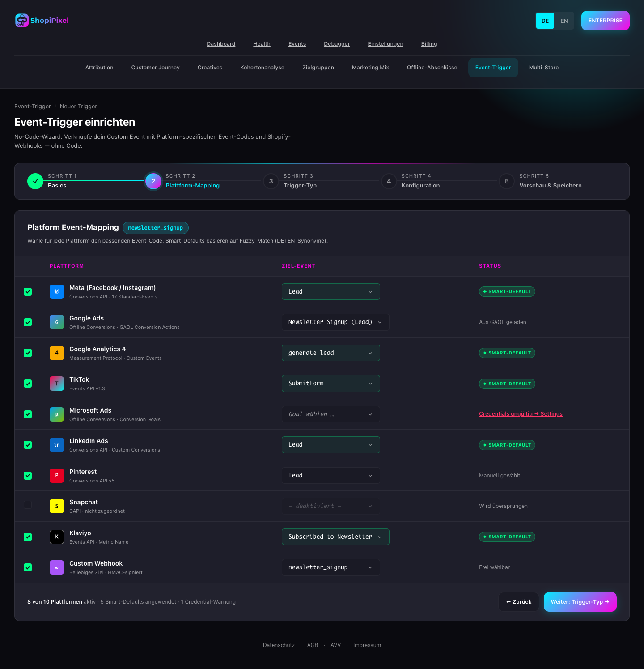This screenshot has height=669, width=644.
Task: Open the Impressum footer link
Action: click(x=367, y=645)
